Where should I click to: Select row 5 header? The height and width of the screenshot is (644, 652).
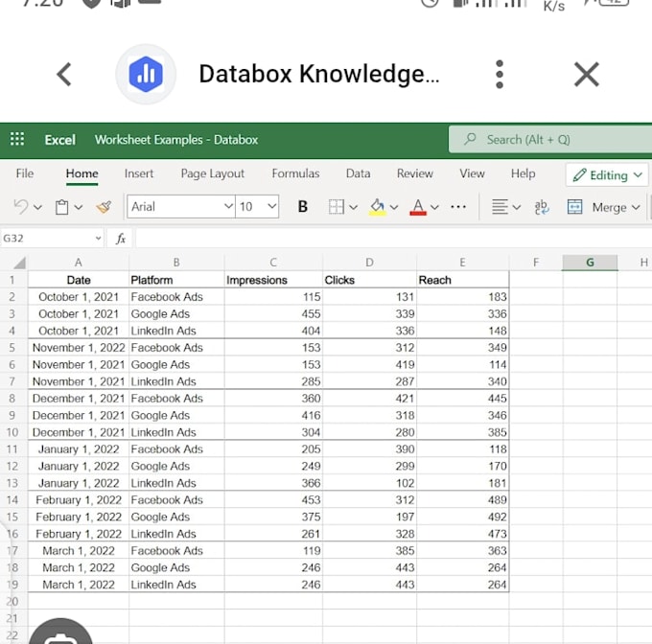(12, 347)
